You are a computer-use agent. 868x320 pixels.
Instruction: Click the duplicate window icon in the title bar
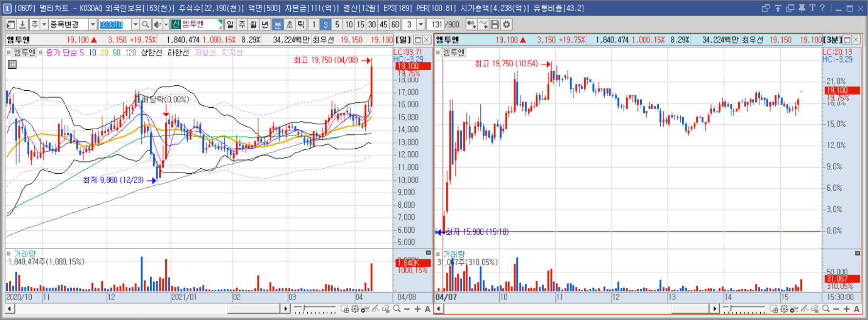click(790, 8)
